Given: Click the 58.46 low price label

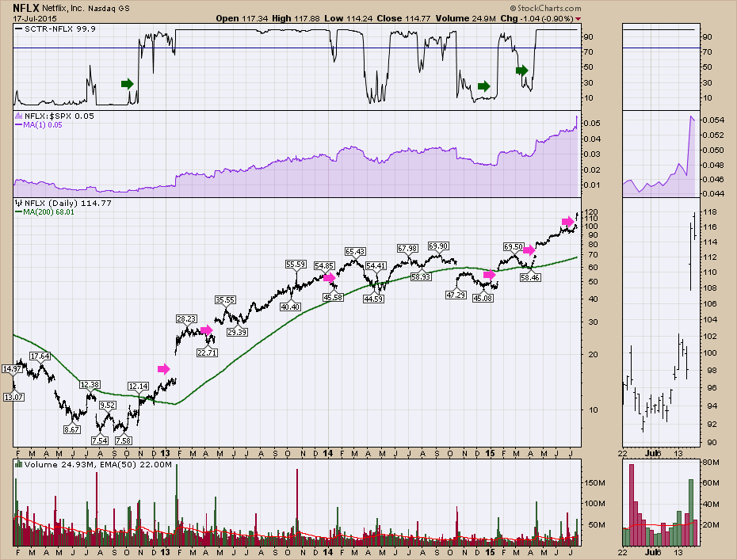Looking at the screenshot, I should 530,278.
